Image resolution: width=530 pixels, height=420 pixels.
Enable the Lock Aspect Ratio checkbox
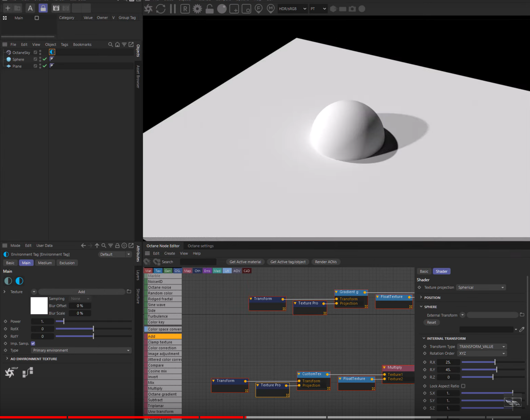click(x=463, y=386)
